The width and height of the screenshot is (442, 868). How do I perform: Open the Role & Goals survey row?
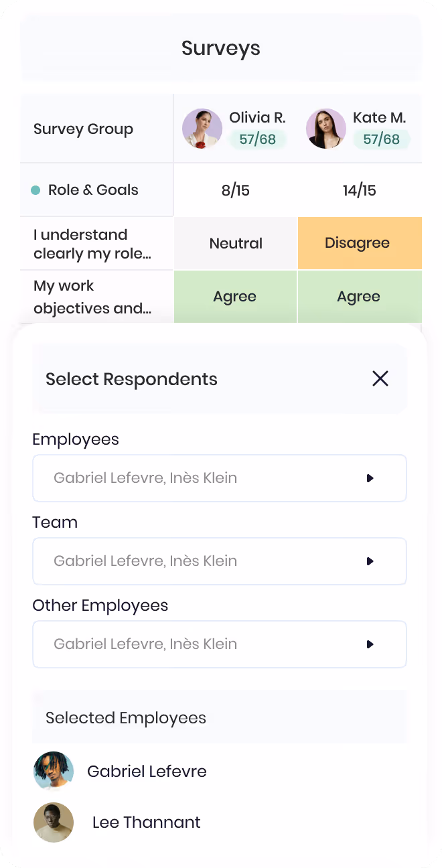(x=221, y=190)
